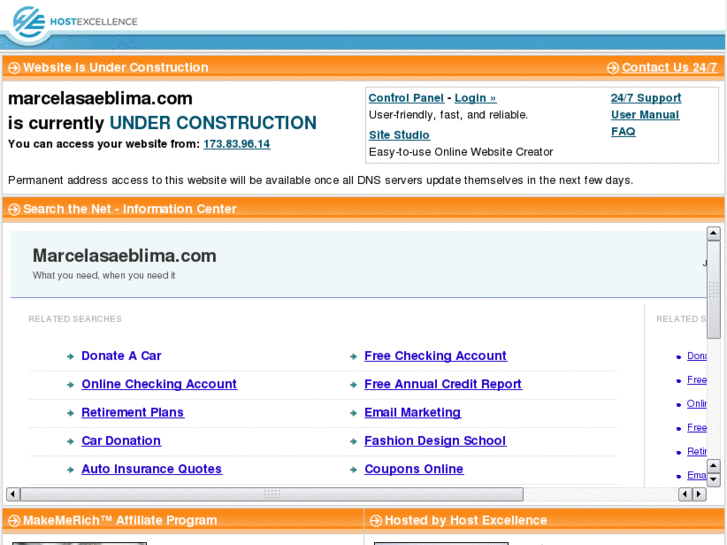Follow the Donate A Car search link

click(x=121, y=356)
